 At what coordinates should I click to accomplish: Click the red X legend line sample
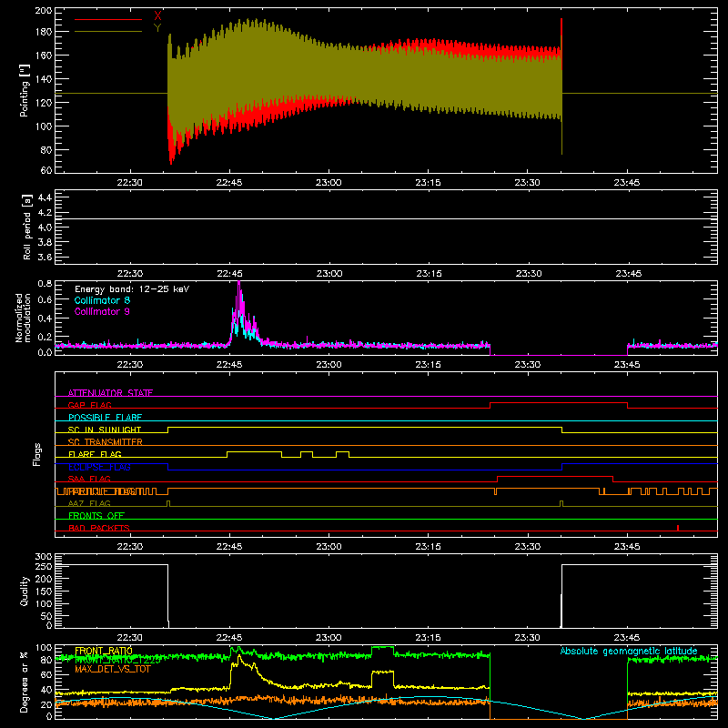(108, 19)
